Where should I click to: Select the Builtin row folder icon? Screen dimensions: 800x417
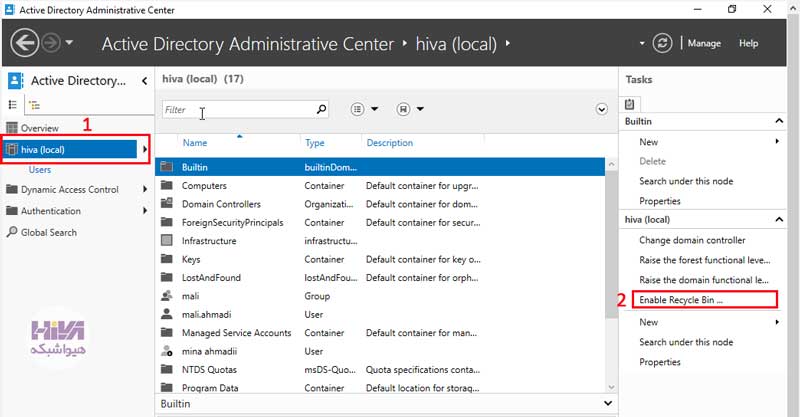coord(167,166)
